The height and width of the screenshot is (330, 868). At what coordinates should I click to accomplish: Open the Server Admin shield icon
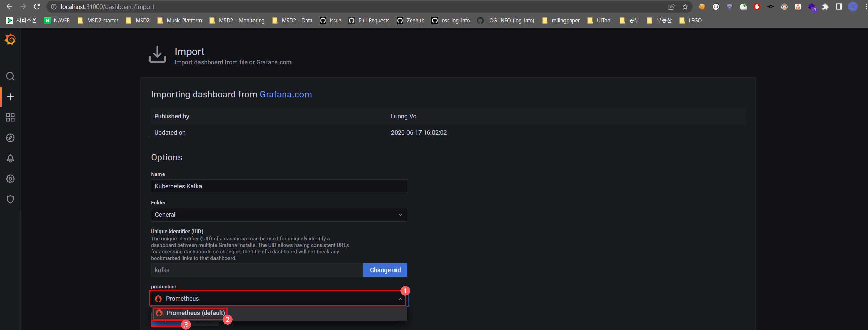[x=10, y=199]
